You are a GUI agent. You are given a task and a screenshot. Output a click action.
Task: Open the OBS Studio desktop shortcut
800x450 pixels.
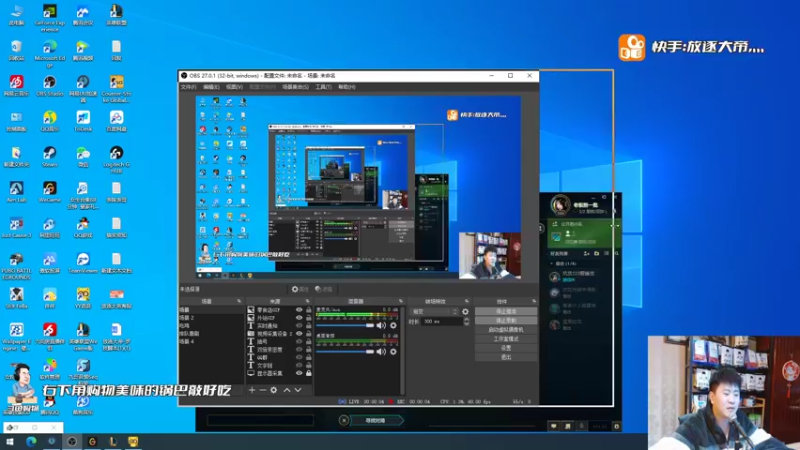click(49, 86)
